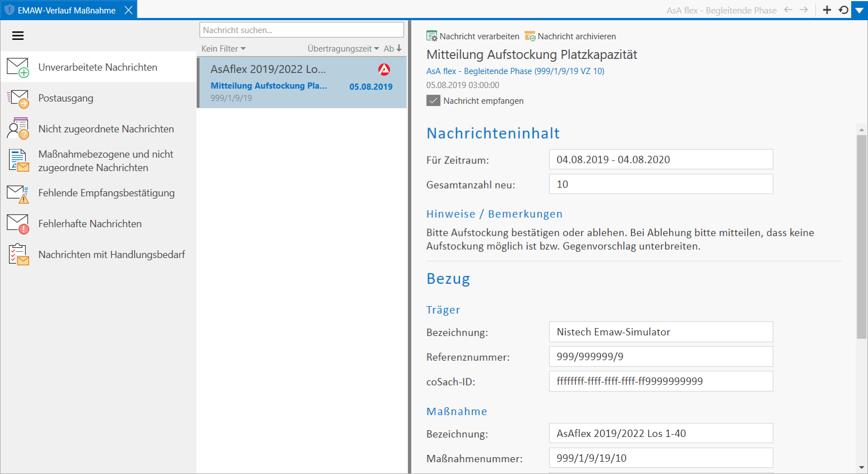Select the AsAflex 2019/2022 message entry

click(301, 82)
